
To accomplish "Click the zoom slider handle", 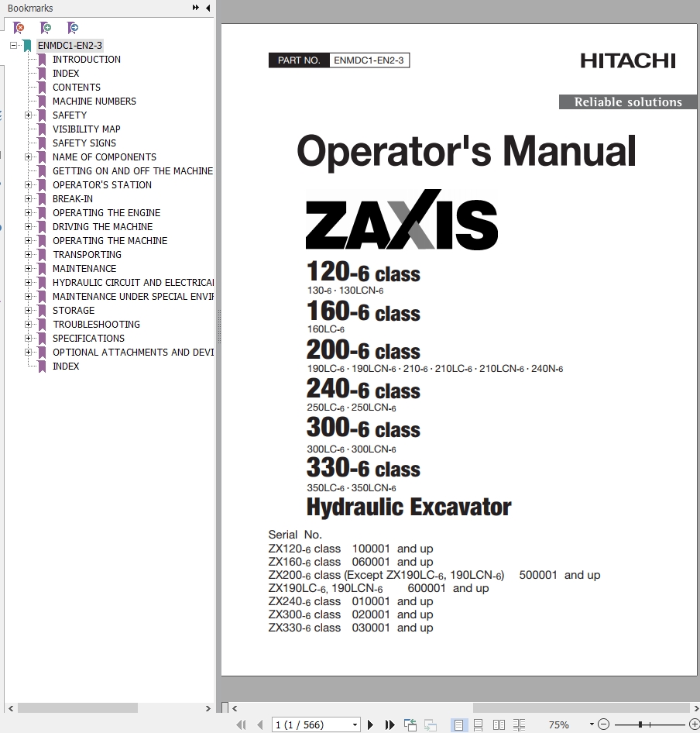I will coord(640,724).
